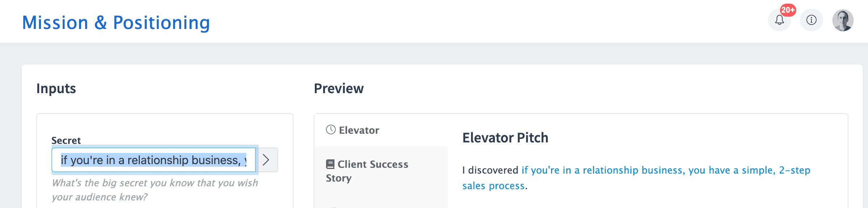Click the Secret field label
868x208 pixels.
click(x=66, y=140)
